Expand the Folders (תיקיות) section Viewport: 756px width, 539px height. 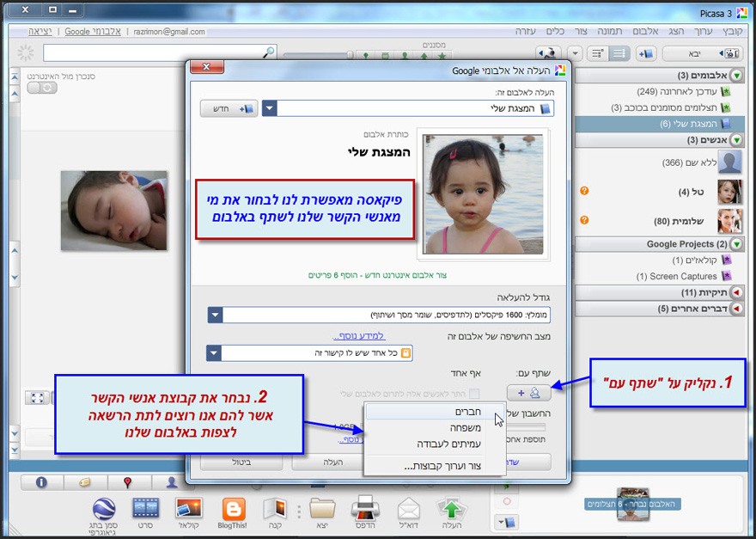click(737, 292)
